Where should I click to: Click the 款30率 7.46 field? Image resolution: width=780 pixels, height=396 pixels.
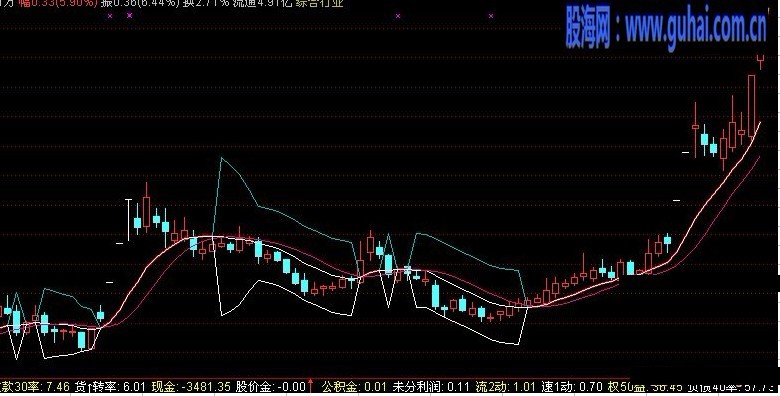coord(34,387)
